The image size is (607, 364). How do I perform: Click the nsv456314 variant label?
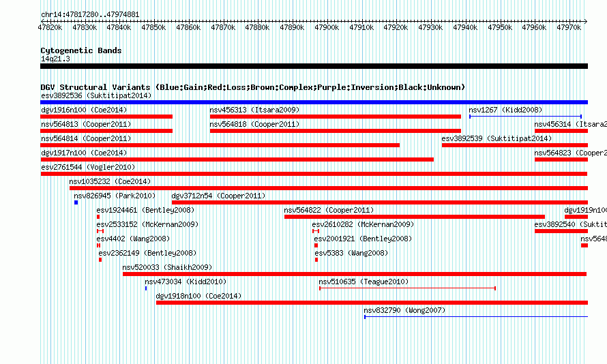click(571, 124)
